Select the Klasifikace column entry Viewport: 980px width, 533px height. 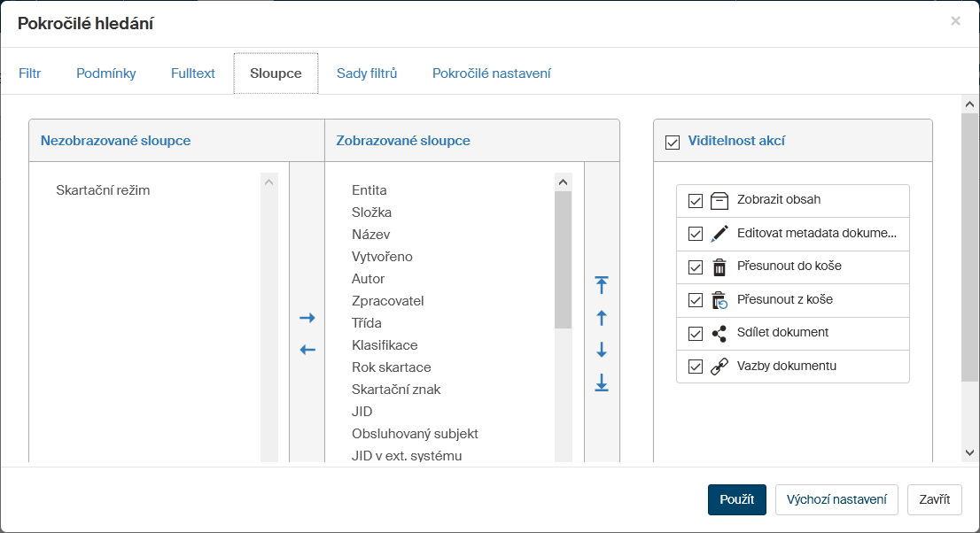(x=385, y=344)
